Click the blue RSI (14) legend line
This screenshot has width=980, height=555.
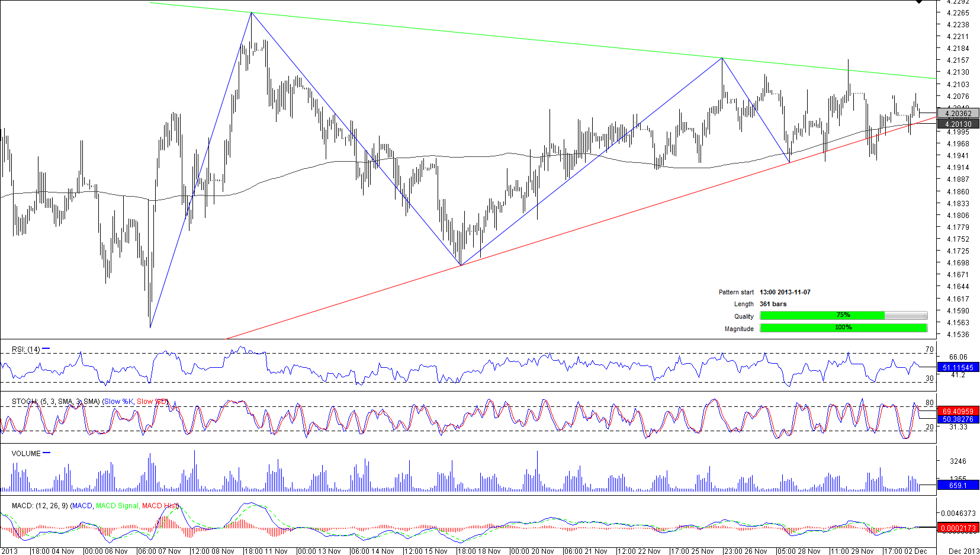tap(46, 349)
